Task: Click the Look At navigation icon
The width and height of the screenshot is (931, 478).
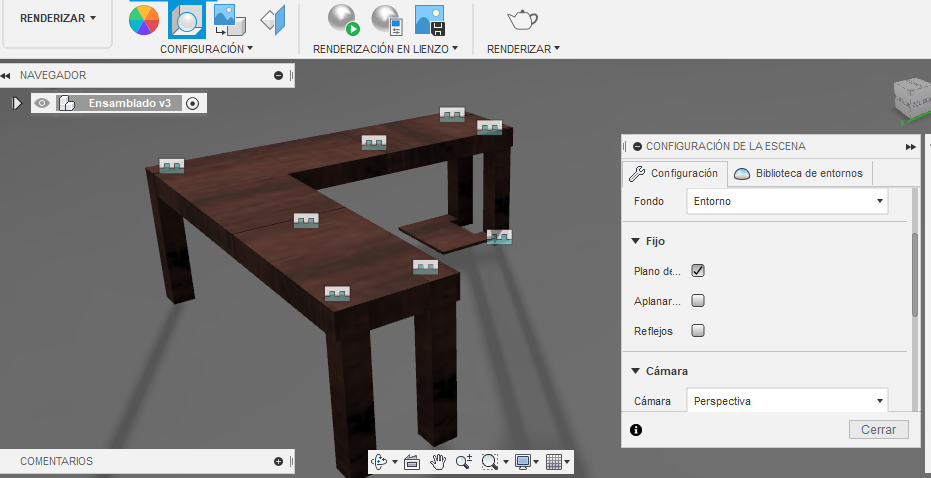Action: [x=411, y=461]
